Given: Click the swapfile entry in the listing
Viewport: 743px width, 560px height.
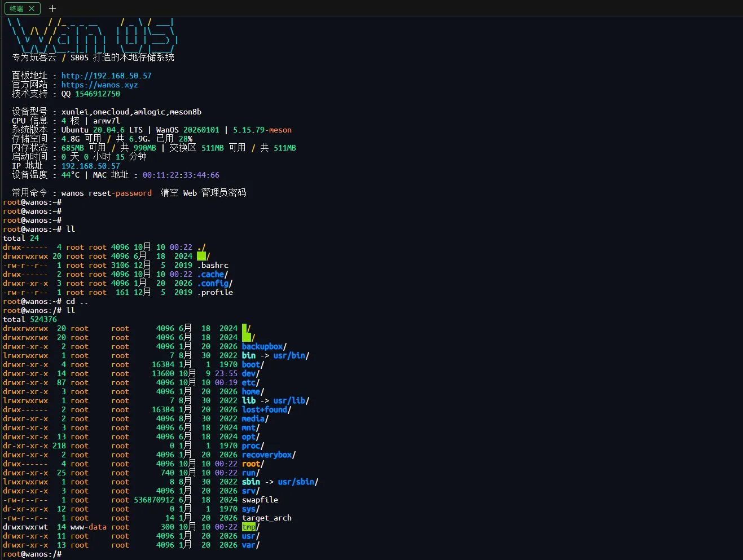Looking at the screenshot, I should [x=260, y=500].
